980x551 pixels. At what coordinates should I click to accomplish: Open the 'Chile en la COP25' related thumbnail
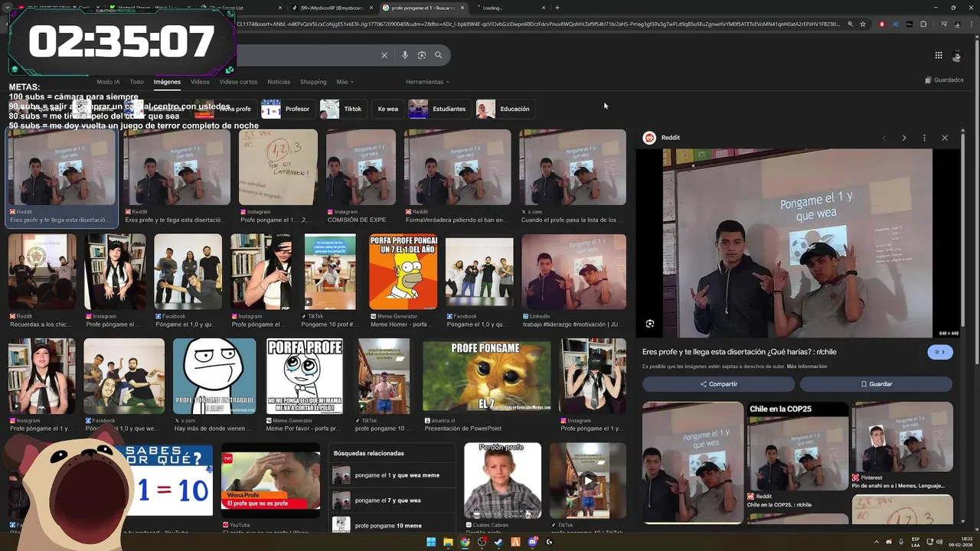point(798,447)
